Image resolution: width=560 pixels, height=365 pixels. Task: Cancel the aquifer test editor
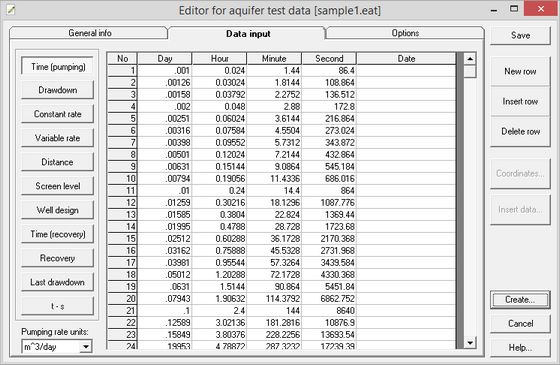520,324
